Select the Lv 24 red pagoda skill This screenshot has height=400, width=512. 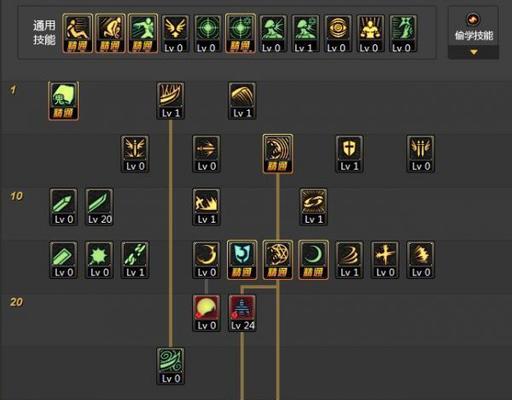point(242,313)
